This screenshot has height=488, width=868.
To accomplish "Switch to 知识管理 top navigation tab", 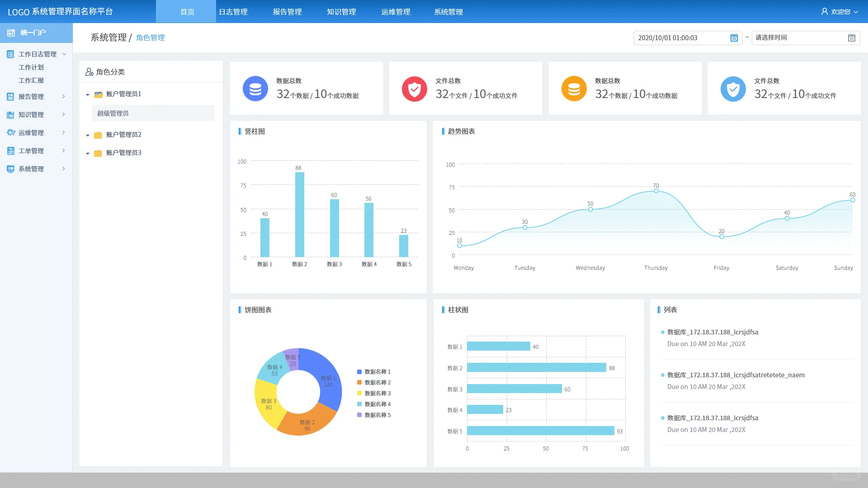I will 341,12.
